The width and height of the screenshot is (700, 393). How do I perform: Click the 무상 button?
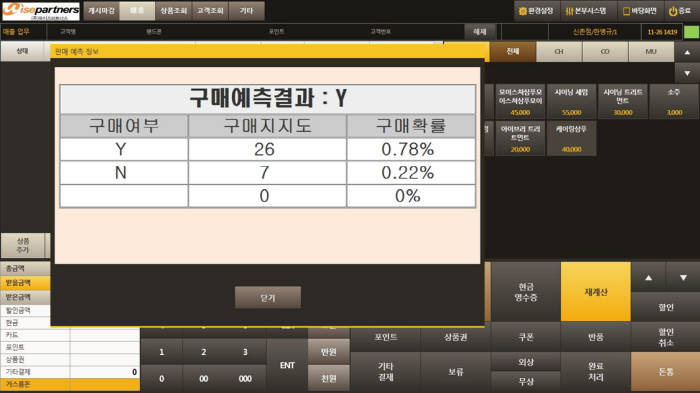coord(525,382)
